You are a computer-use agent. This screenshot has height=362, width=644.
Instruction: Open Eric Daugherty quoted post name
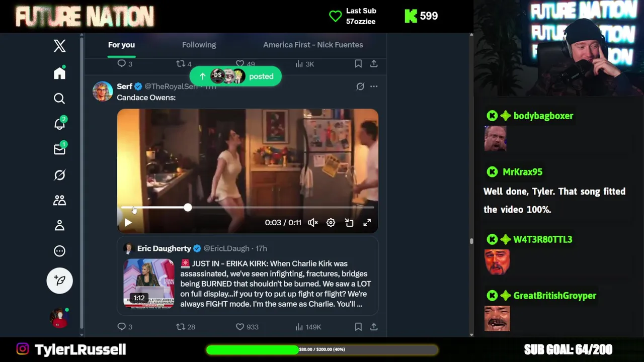pos(164,248)
